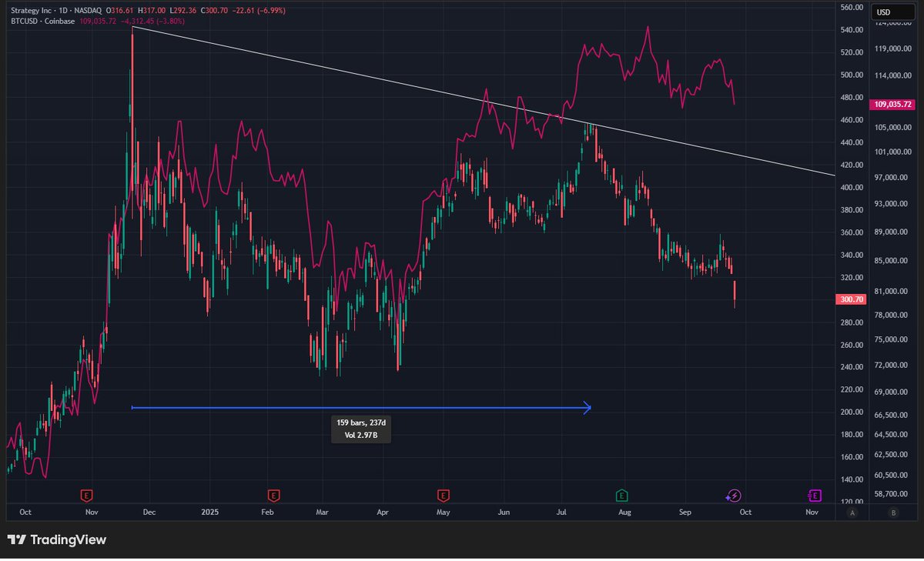Click the 'Dec' time axis label
The height and width of the screenshot is (561, 924).
pyautogui.click(x=149, y=512)
